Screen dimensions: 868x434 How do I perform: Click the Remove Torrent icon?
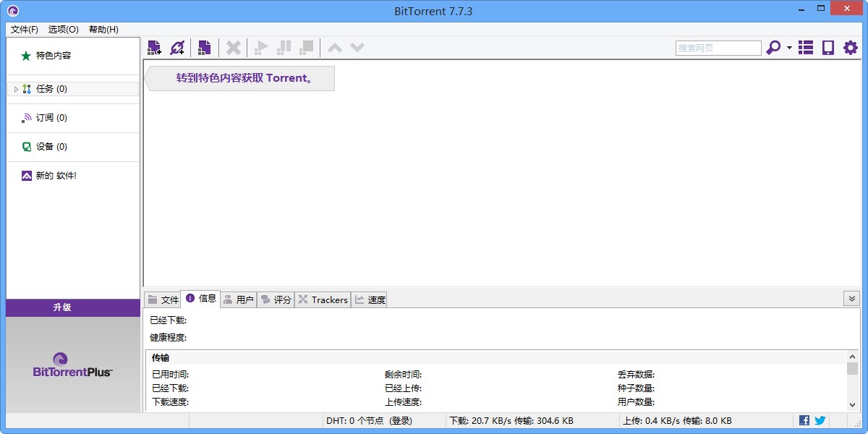click(233, 47)
